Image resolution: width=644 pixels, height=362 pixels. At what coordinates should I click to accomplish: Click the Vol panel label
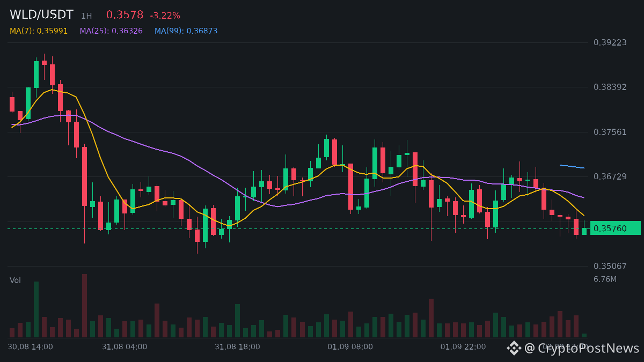click(15, 280)
